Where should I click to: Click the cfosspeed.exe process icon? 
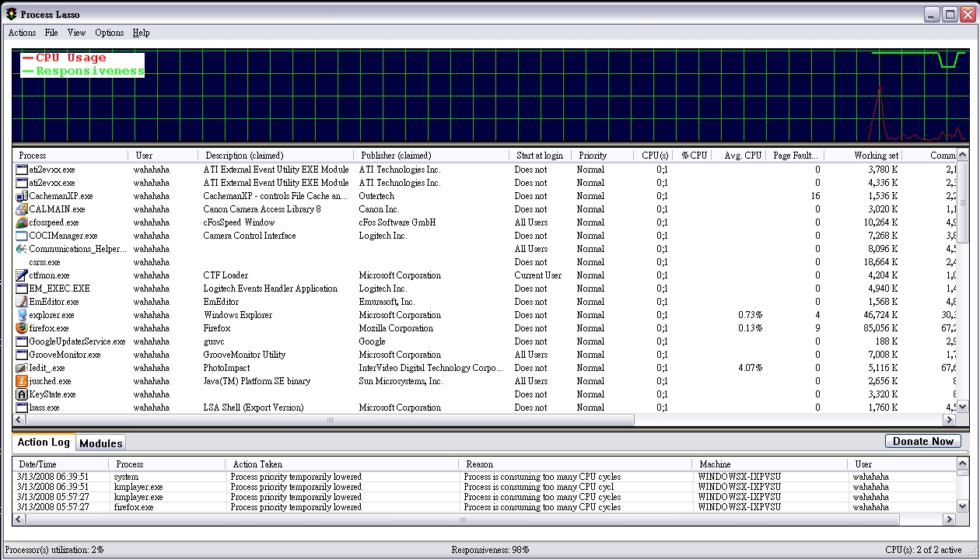pyautogui.click(x=22, y=222)
